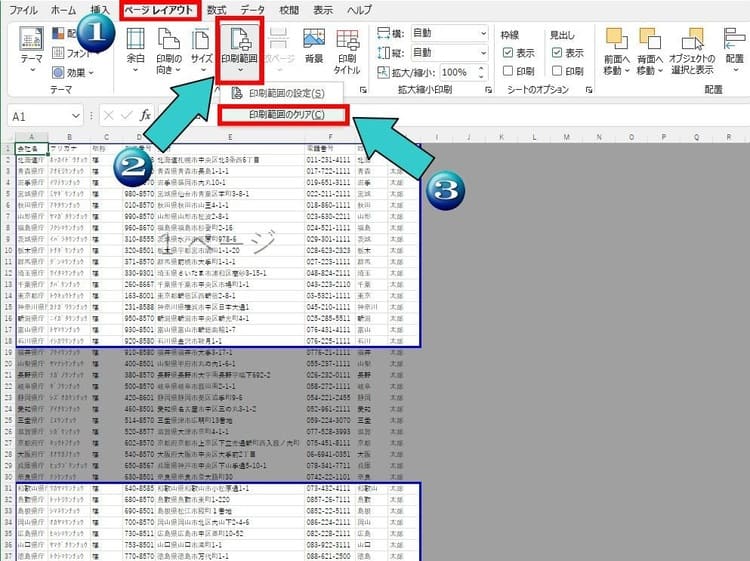The height and width of the screenshot is (561, 750).
Task: Expand the 効果 effects dropdown arrow
Action: (91, 73)
